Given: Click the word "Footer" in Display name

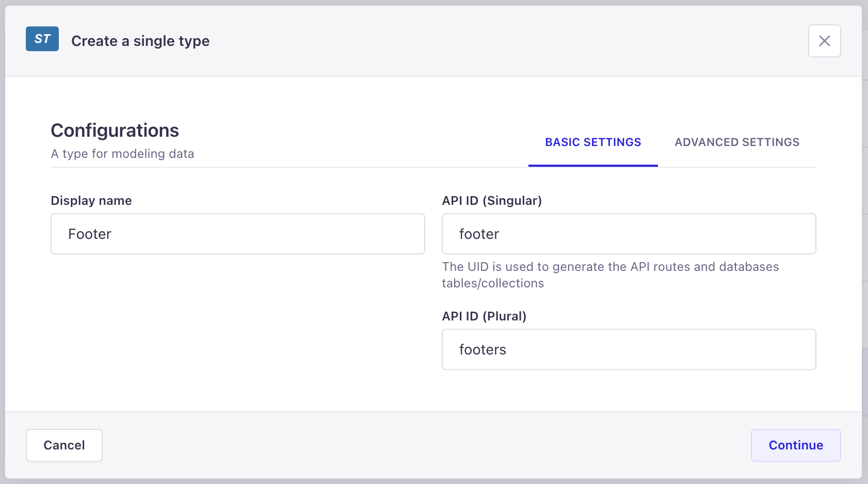Looking at the screenshot, I should pyautogui.click(x=90, y=234).
